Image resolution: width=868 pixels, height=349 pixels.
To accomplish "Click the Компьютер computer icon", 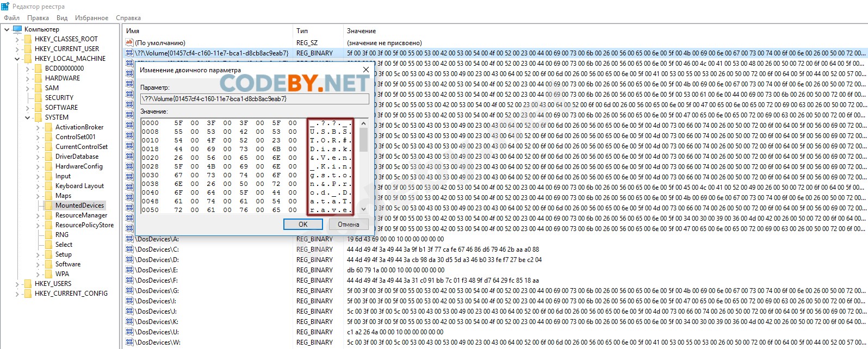I will point(17,29).
